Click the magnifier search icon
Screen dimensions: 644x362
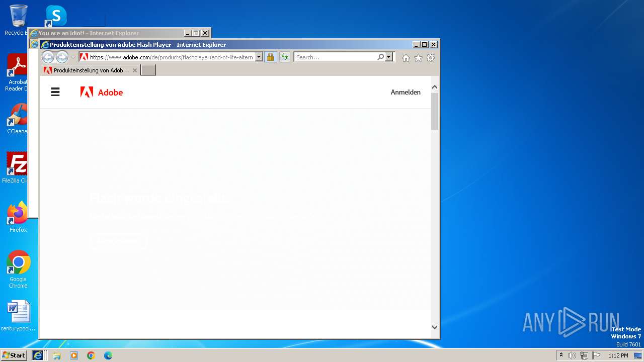[381, 57]
